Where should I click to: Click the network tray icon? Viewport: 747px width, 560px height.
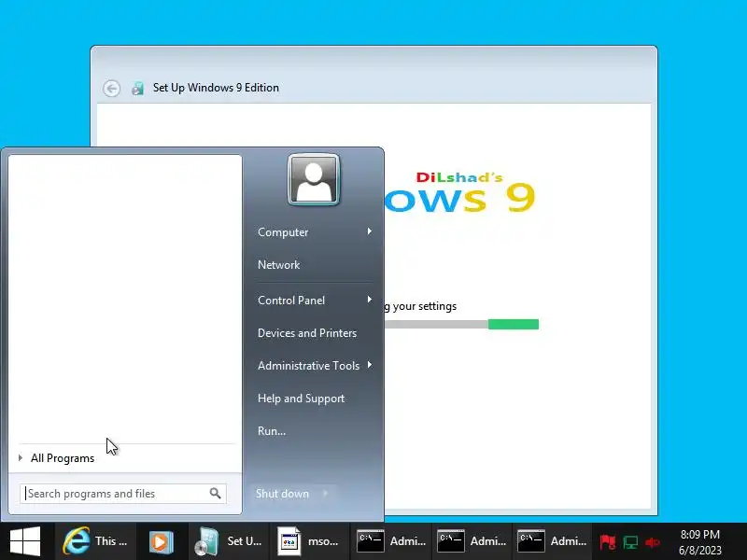pyautogui.click(x=630, y=542)
